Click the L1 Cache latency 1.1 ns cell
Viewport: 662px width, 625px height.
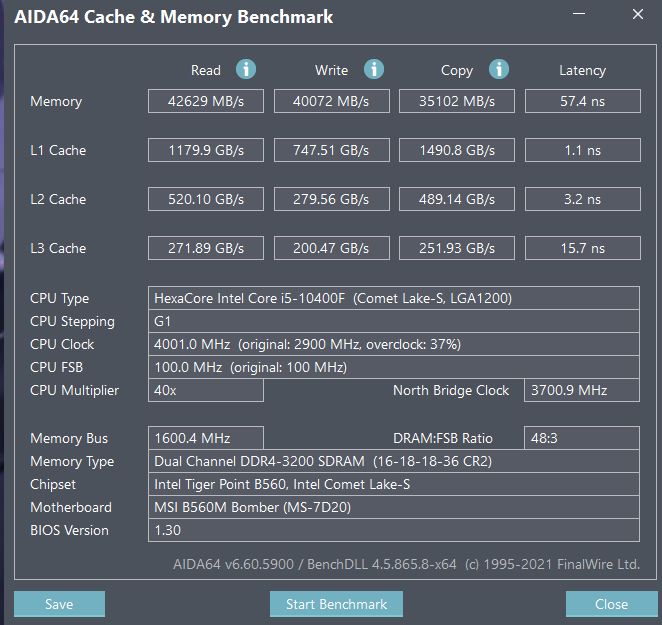click(583, 150)
